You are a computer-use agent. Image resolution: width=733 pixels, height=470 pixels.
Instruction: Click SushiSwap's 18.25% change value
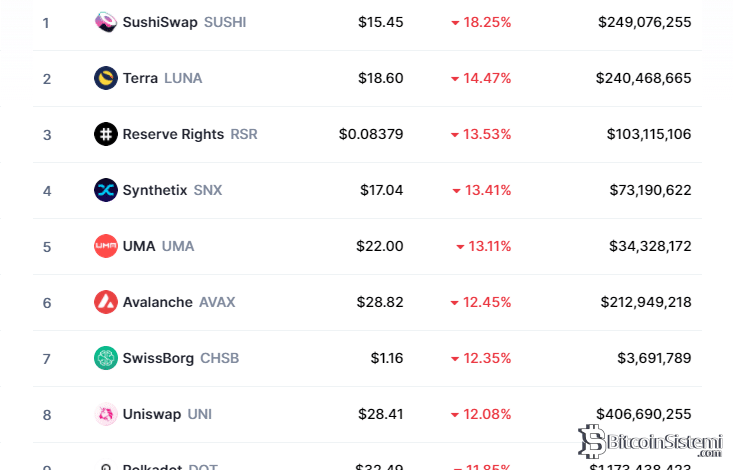pos(482,22)
